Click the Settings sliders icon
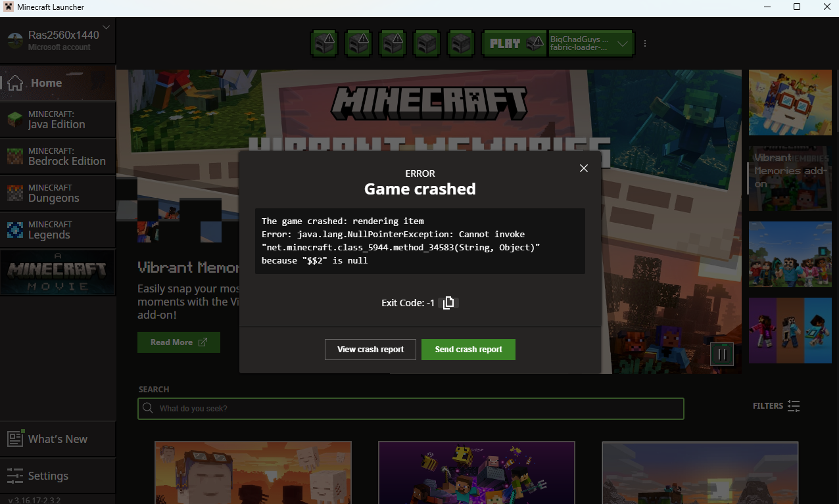The image size is (839, 504). click(x=15, y=476)
